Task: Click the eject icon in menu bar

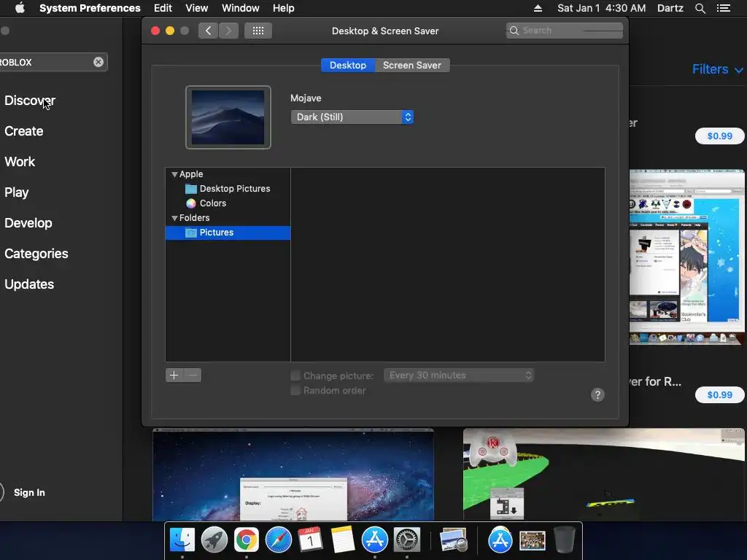Action: (x=538, y=8)
